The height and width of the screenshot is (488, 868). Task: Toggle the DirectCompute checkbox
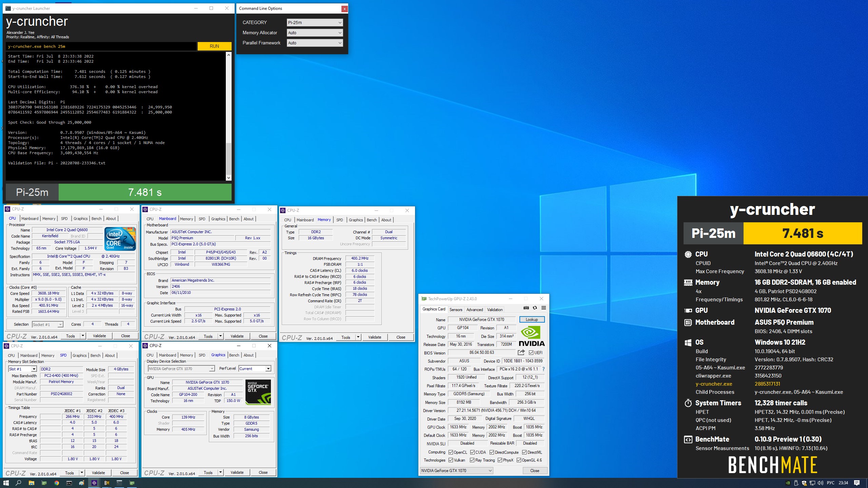(492, 452)
